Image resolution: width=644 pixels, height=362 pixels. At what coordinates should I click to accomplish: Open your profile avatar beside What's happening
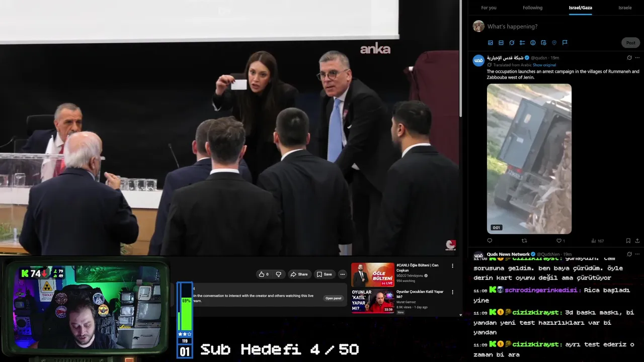[478, 26]
